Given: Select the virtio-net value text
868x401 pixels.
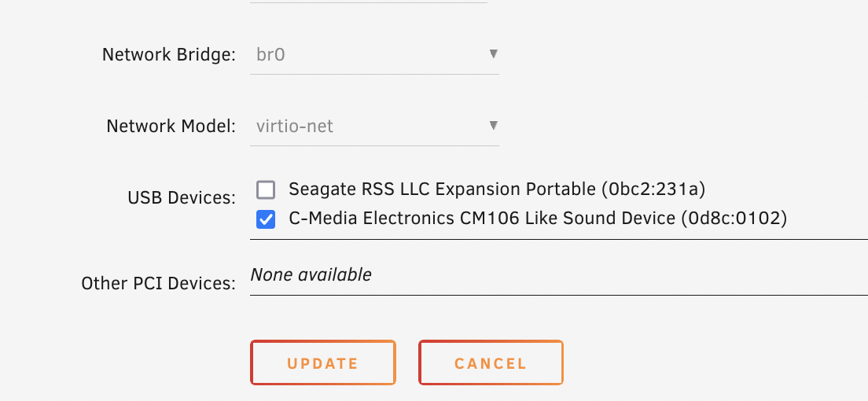Looking at the screenshot, I should click(295, 126).
